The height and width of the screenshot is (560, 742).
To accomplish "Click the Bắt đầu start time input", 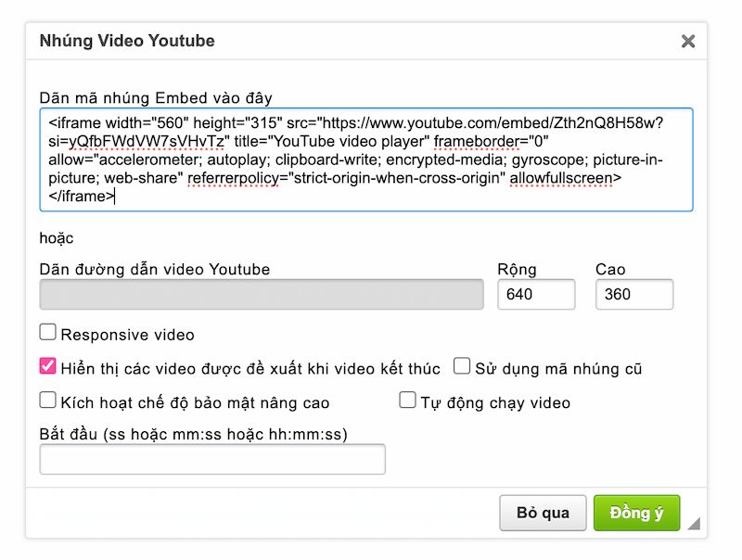I will tap(212, 459).
